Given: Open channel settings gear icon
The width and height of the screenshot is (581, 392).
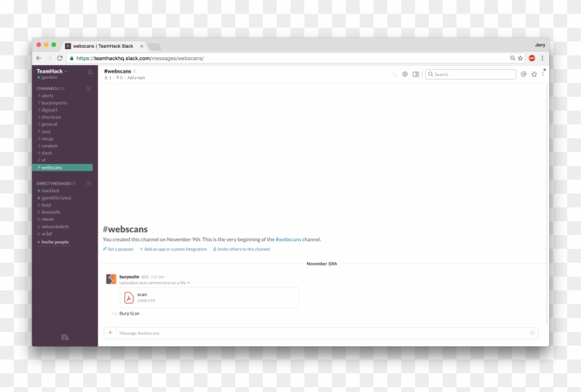Looking at the screenshot, I should [x=405, y=74].
